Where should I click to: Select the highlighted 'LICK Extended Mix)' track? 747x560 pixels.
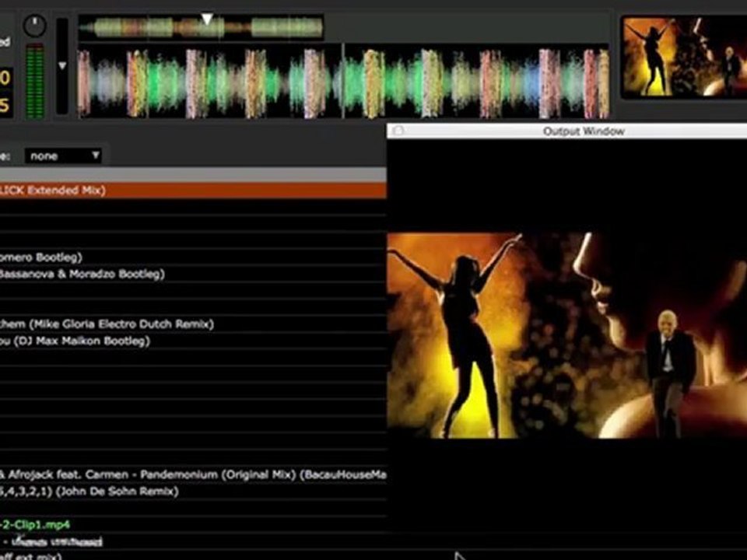pos(193,191)
